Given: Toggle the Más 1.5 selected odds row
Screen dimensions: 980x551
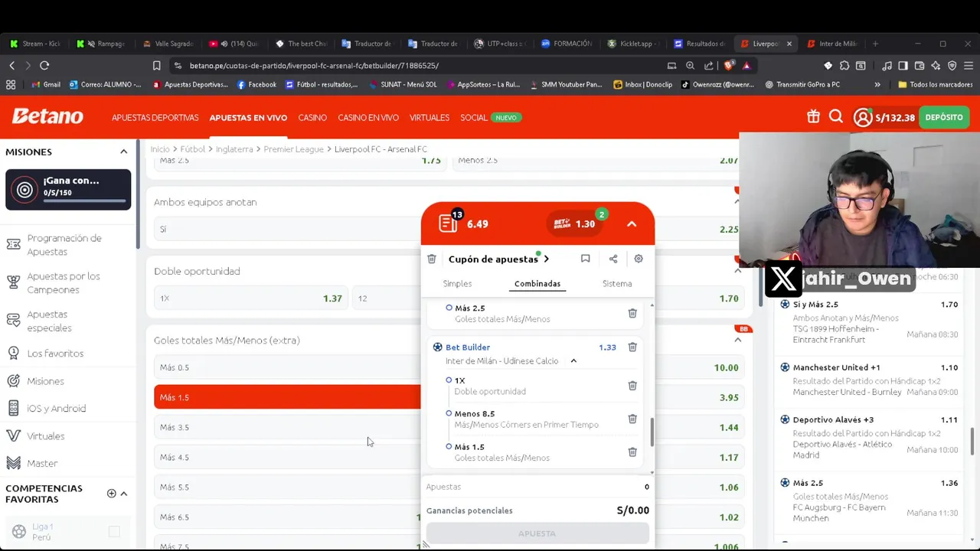Looking at the screenshot, I should click(x=287, y=397).
